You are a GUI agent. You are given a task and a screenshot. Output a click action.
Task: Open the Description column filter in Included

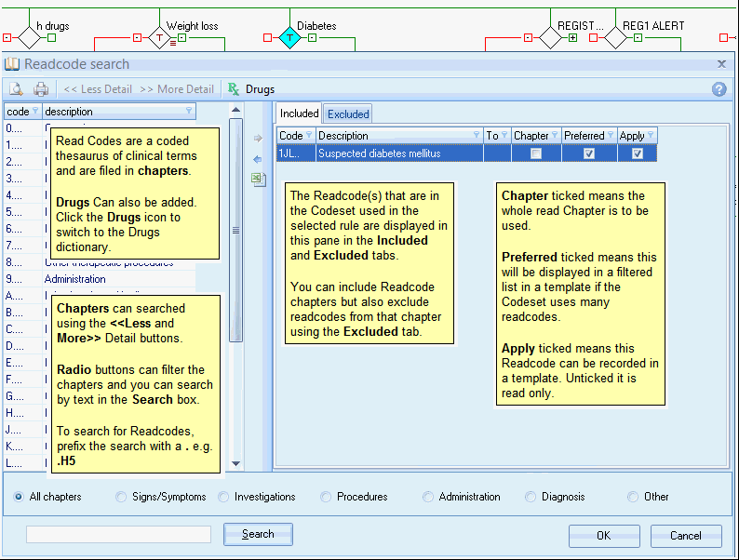477,136
